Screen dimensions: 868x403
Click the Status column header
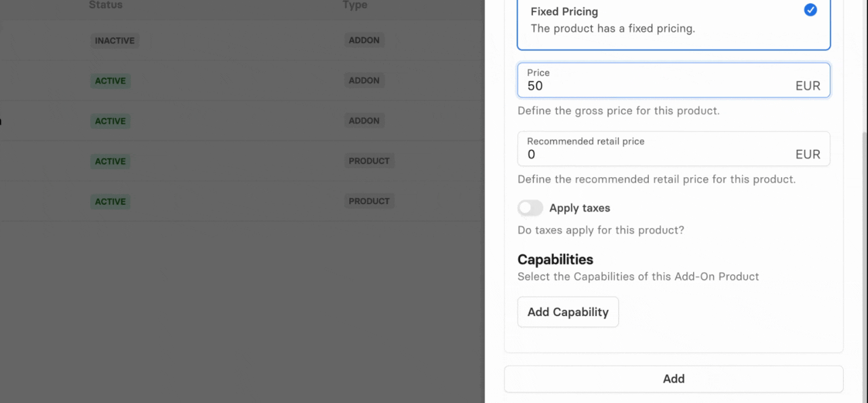point(106,5)
